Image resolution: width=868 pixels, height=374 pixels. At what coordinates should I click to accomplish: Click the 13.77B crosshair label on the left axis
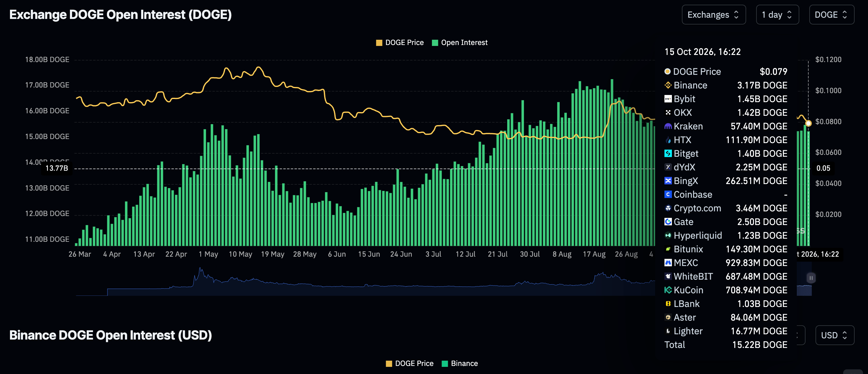(57, 168)
